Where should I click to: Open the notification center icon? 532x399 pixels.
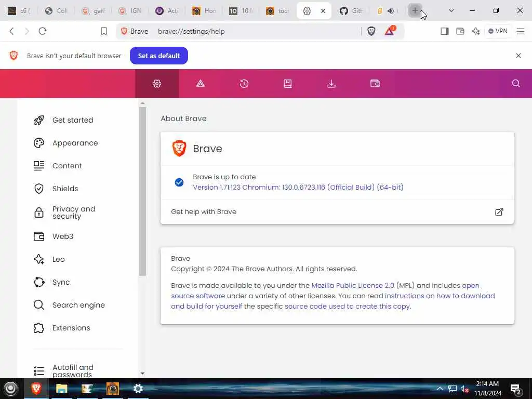515,389
